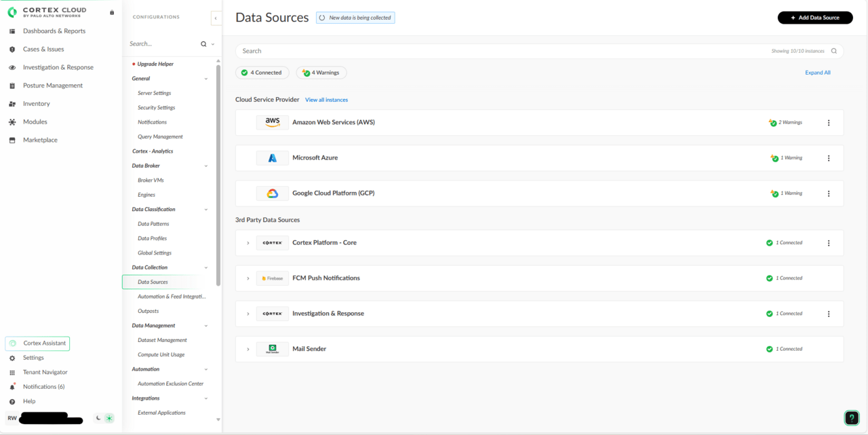Collapse the Data Collection section
Image resolution: width=868 pixels, height=435 pixels.
pyautogui.click(x=206, y=268)
